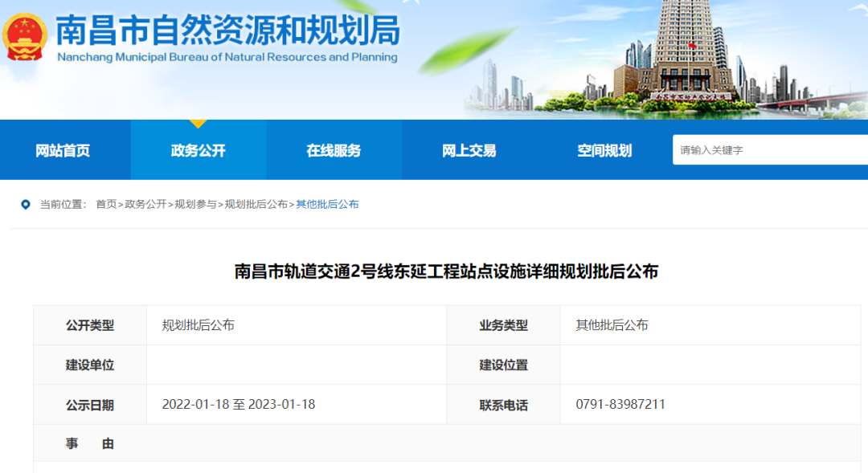Open the 网站首页 navigation tab
Viewport: 868px width, 473px height.
pos(63,151)
